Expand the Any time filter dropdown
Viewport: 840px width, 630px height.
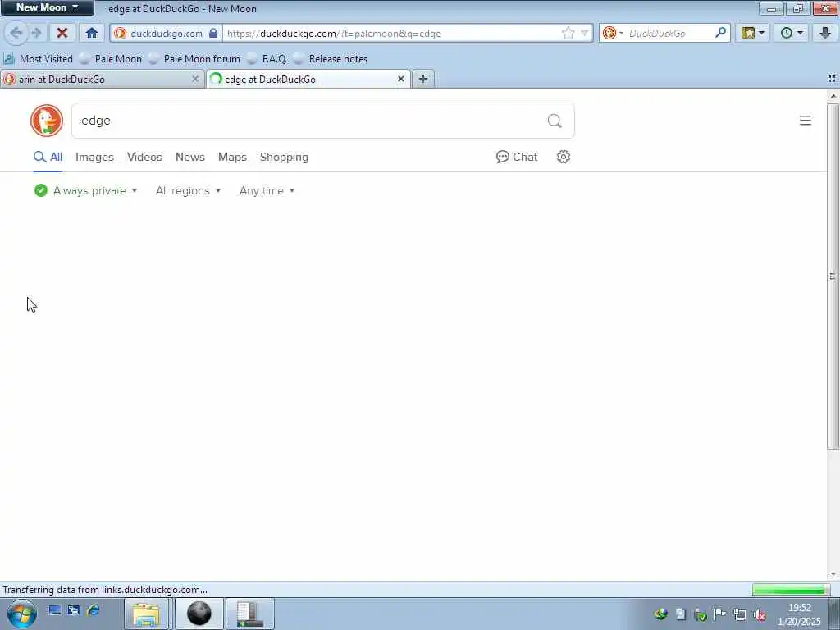(267, 190)
